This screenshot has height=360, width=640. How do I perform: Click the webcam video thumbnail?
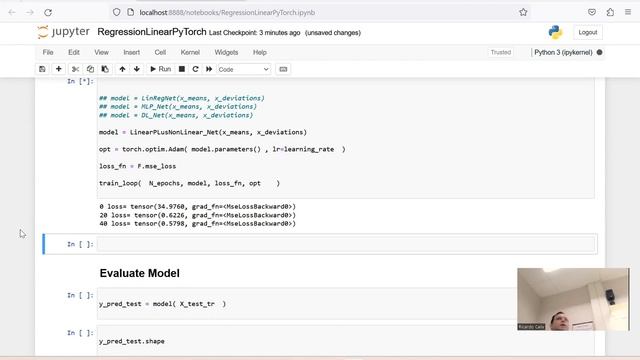(x=573, y=299)
